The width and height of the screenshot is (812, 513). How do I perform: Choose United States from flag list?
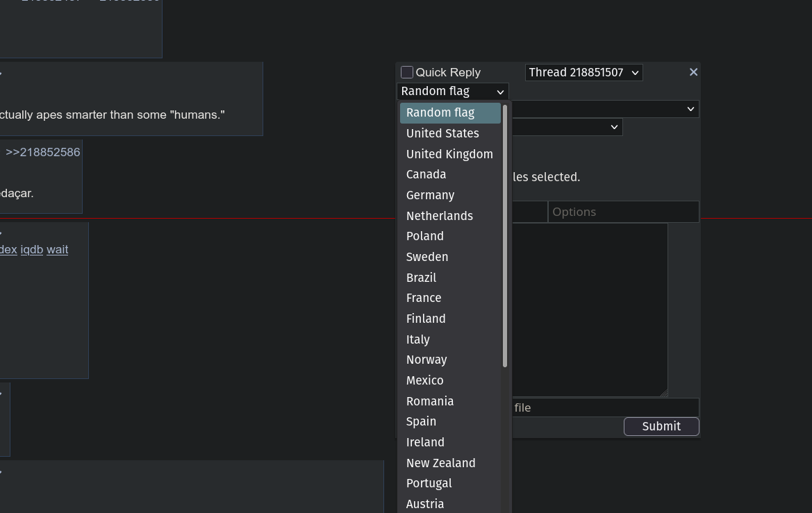(x=450, y=133)
